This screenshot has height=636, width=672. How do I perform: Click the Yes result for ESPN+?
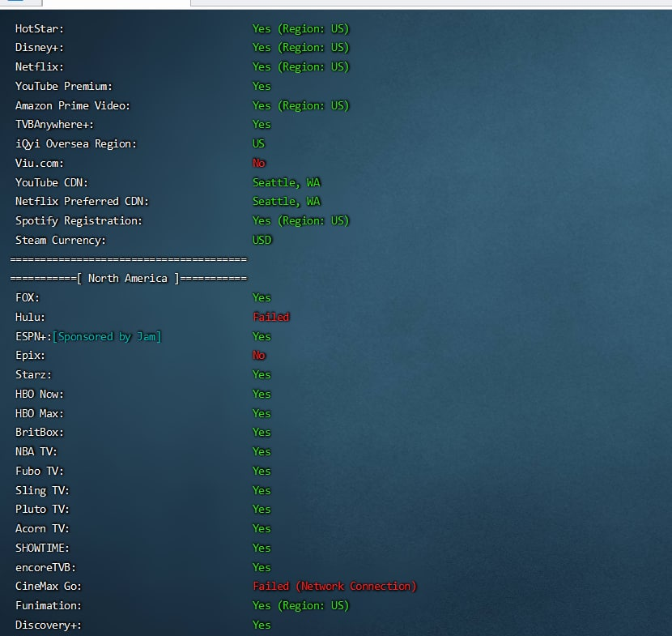[262, 337]
